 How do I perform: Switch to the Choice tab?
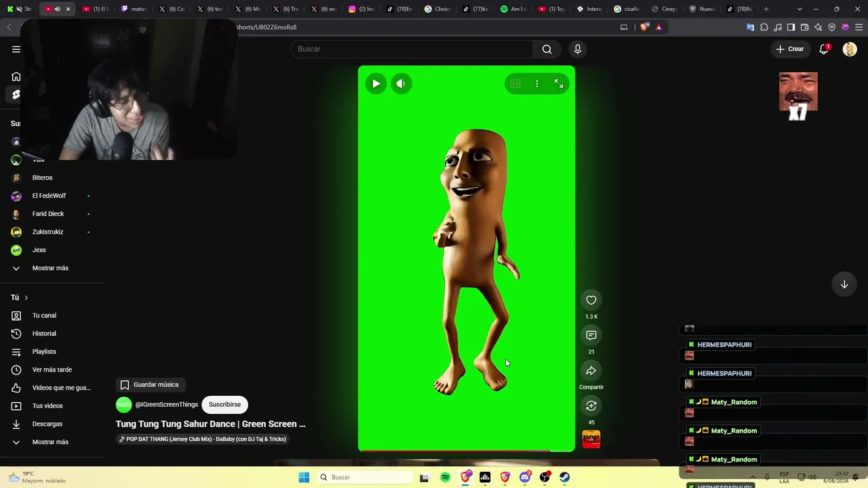coord(437,9)
